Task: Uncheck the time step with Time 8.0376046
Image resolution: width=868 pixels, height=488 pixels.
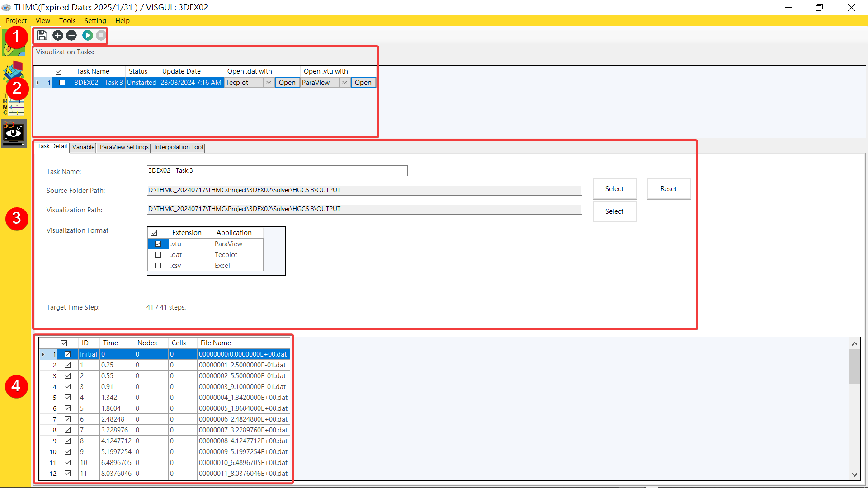Action: [68, 474]
